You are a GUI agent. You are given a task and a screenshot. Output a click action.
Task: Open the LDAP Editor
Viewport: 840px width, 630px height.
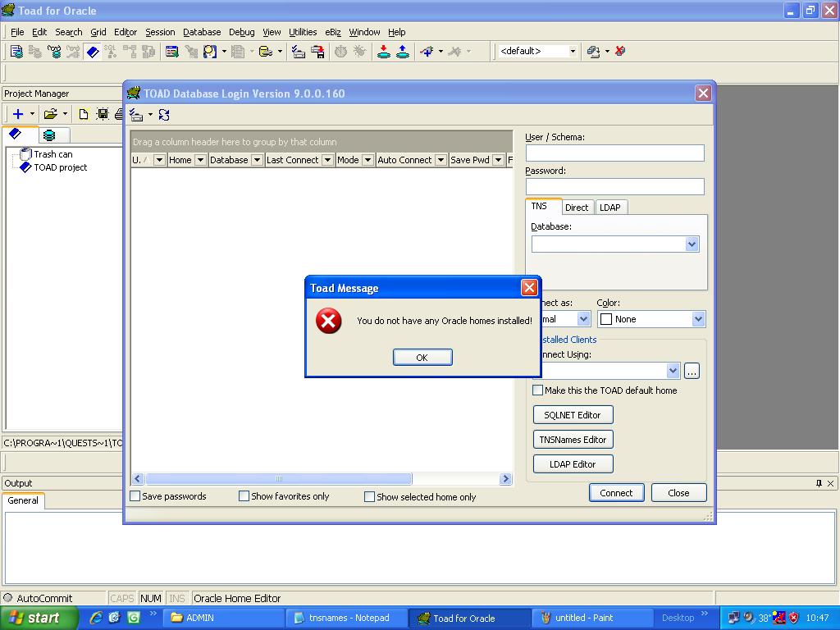coord(573,464)
